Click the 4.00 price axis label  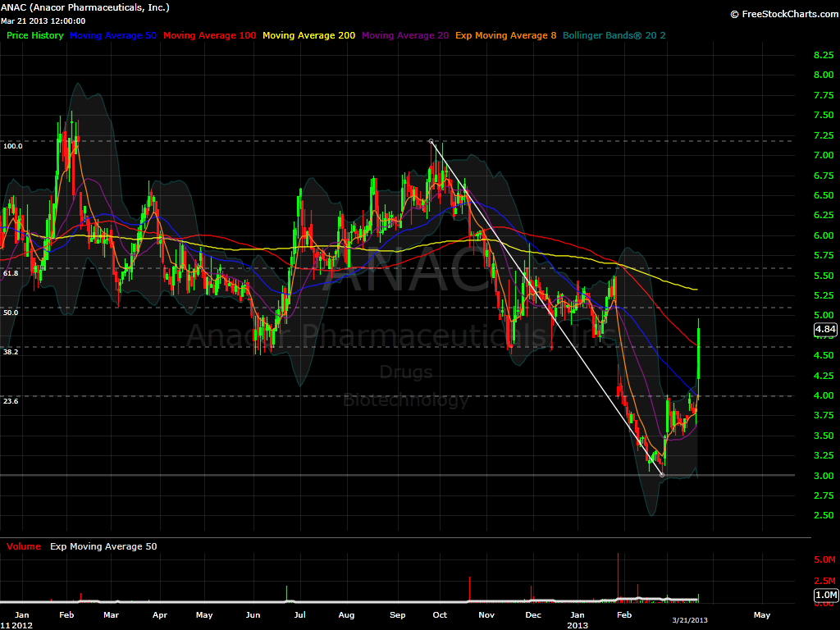click(824, 396)
